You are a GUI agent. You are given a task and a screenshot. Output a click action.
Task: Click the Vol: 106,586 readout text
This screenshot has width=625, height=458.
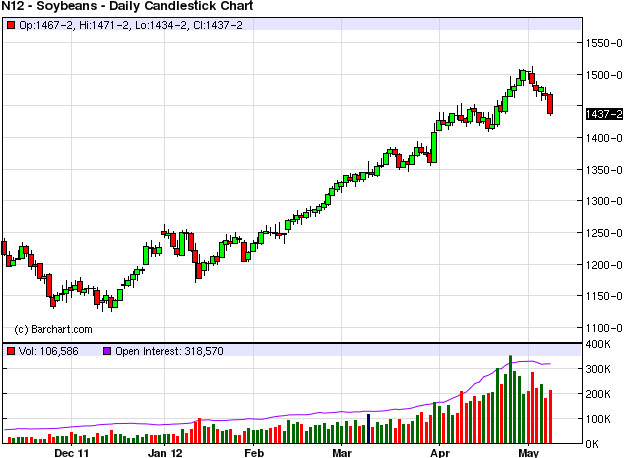tap(52, 351)
